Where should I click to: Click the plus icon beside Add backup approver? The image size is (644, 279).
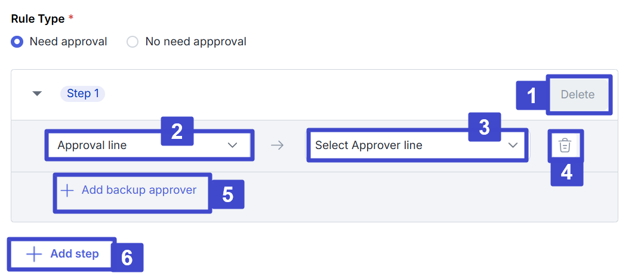(67, 191)
